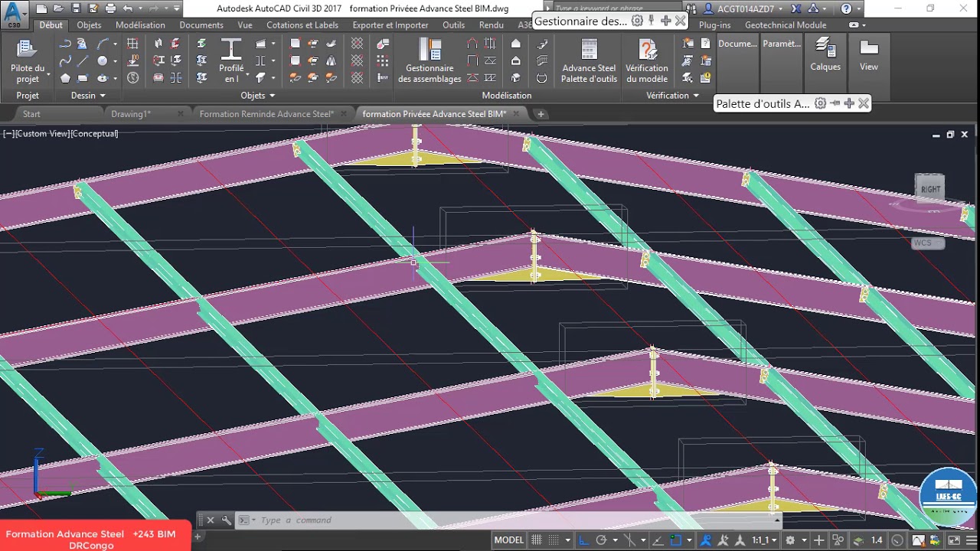The height and width of the screenshot is (551, 980).
Task: Click the viewport [Custom View] label
Action: (43, 134)
